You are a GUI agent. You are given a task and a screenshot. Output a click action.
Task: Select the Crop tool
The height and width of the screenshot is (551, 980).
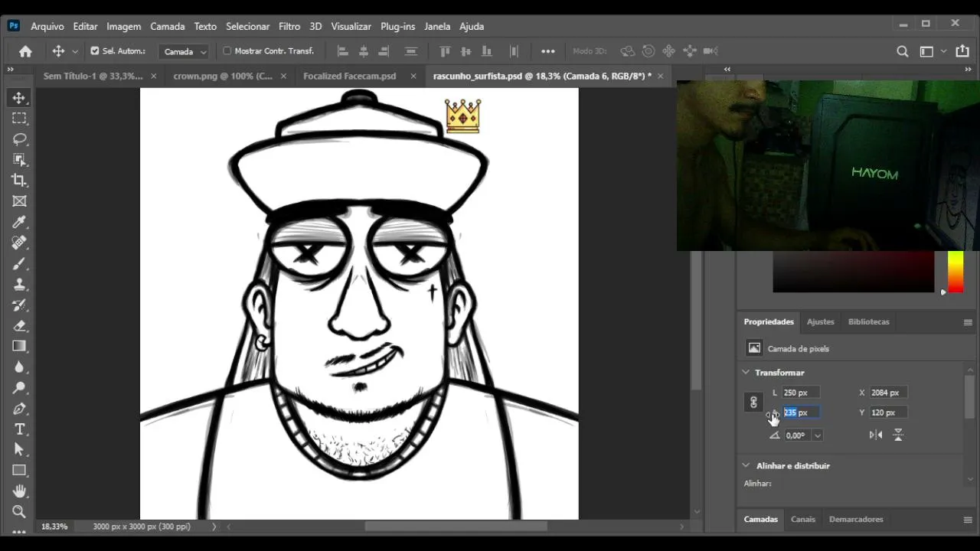[19, 180]
